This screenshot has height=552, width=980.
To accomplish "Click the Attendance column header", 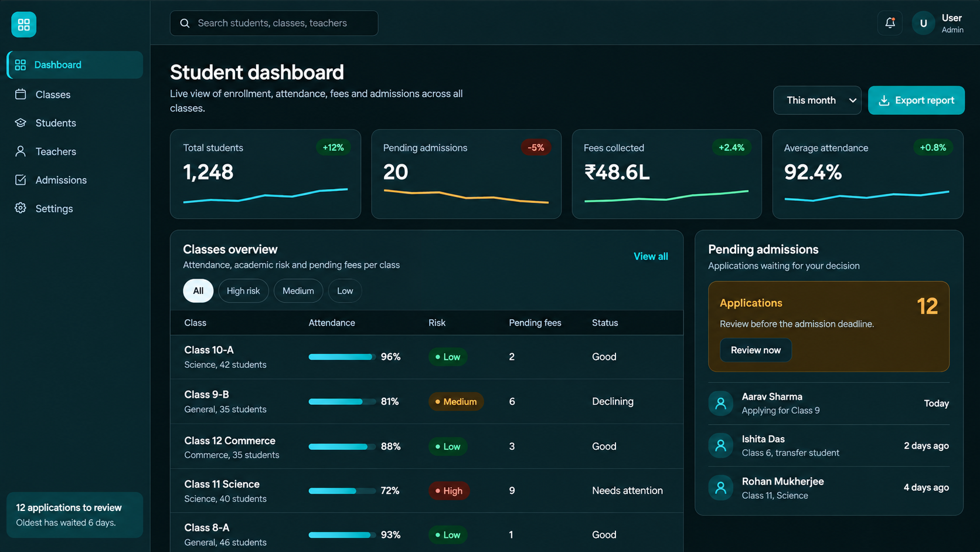I will click(332, 323).
